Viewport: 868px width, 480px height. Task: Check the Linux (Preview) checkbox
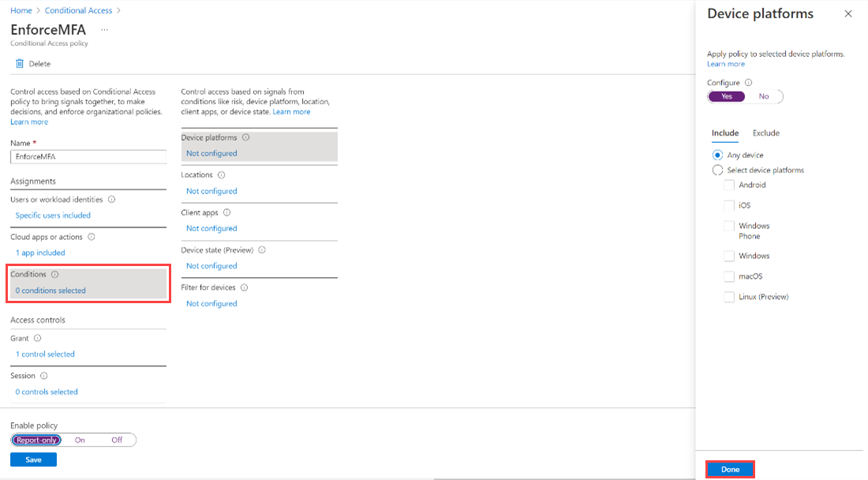point(729,296)
